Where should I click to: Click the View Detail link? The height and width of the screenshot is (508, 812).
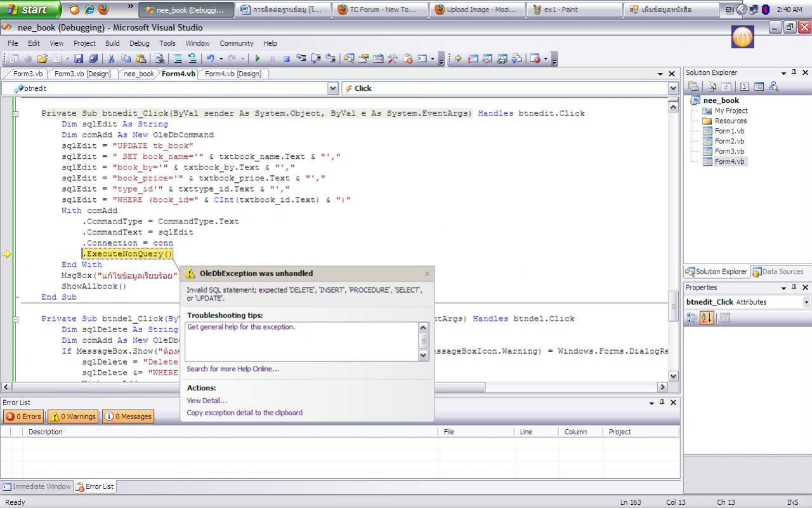[207, 401]
